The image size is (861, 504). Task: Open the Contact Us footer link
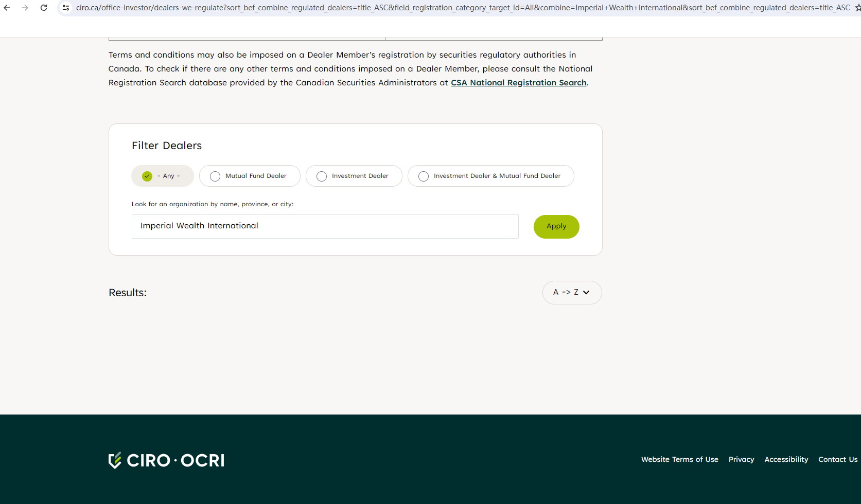pyautogui.click(x=838, y=460)
